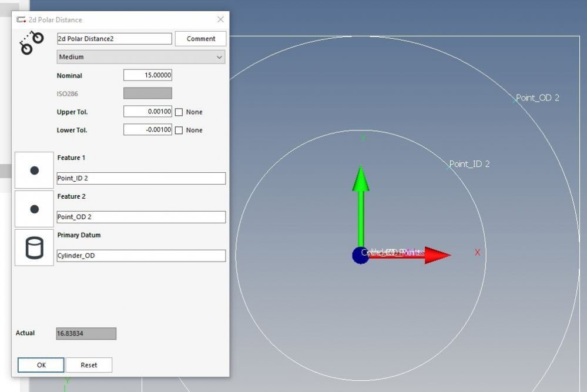The width and height of the screenshot is (587, 392).
Task: Click the Lower Tol. value field
Action: (x=147, y=130)
